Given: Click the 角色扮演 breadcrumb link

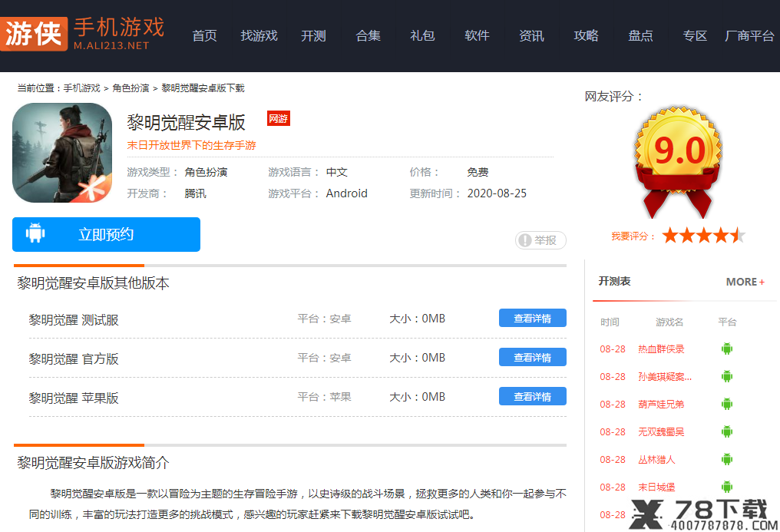Looking at the screenshot, I should click(131, 88).
